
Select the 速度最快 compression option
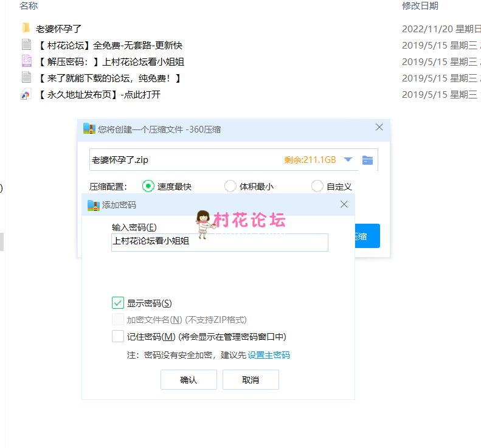(148, 187)
